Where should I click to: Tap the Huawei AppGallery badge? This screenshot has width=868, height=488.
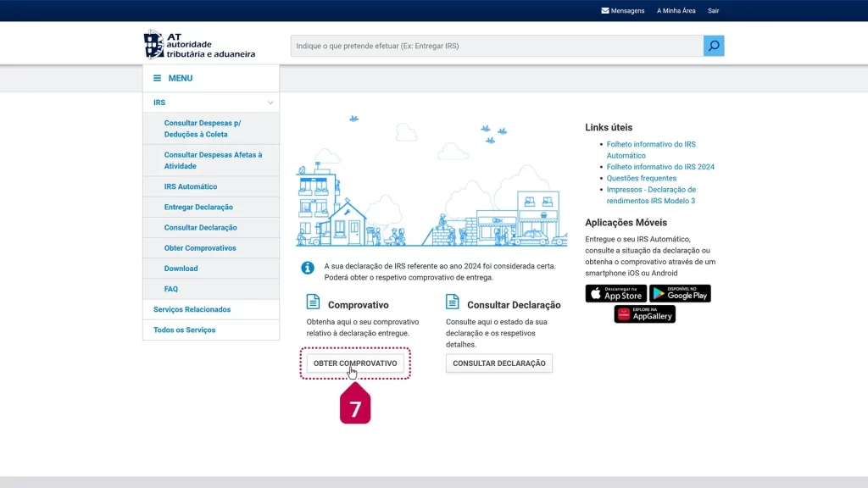pyautogui.click(x=644, y=314)
